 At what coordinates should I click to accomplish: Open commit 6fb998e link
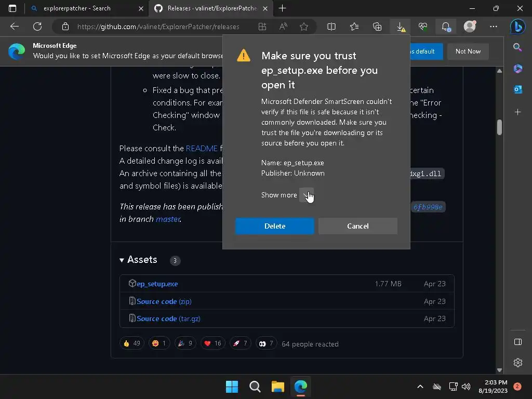coord(428,207)
